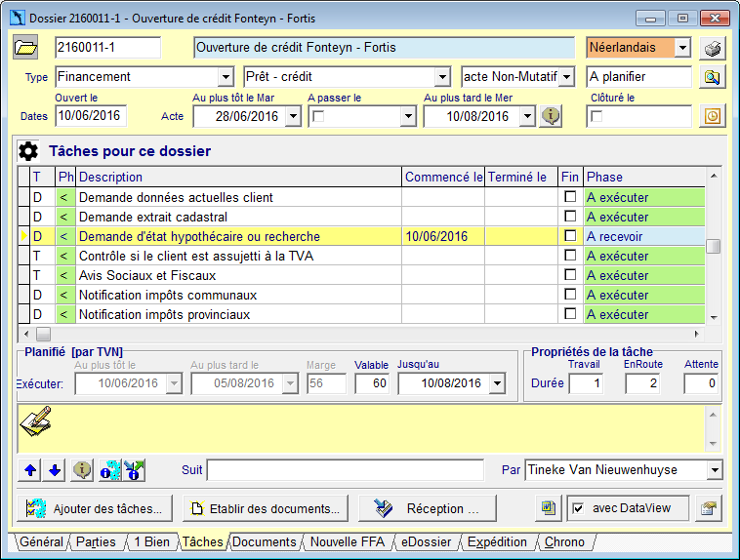Click the gear with info icon

pyautogui.click(x=110, y=470)
